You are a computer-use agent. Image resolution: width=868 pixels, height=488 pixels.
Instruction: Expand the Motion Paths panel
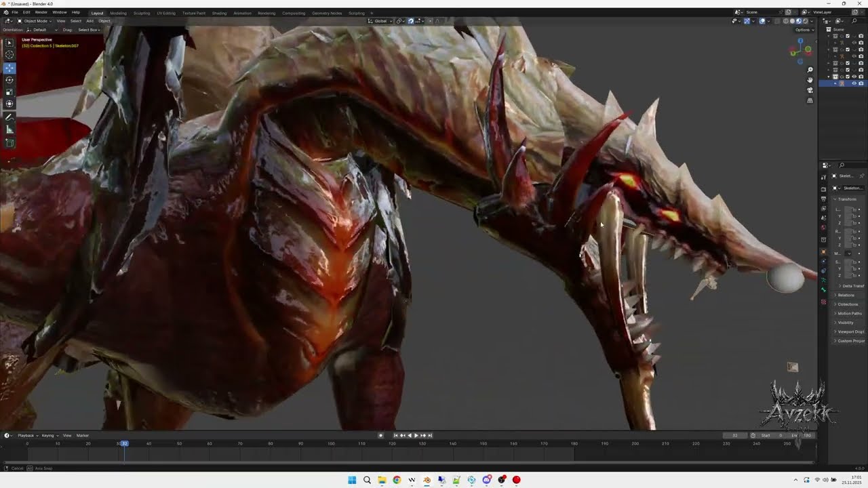[850, 313]
